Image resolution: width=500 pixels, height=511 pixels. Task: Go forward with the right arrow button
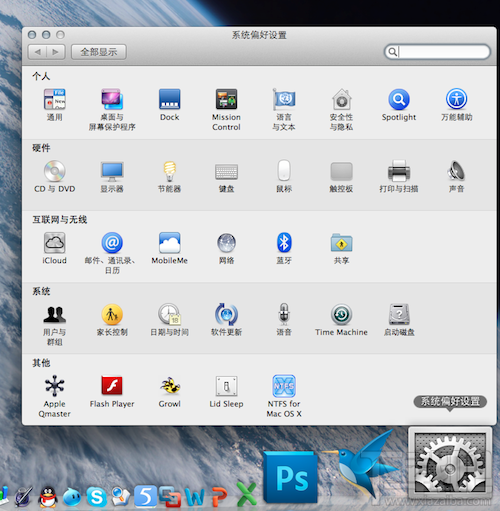pos(56,52)
